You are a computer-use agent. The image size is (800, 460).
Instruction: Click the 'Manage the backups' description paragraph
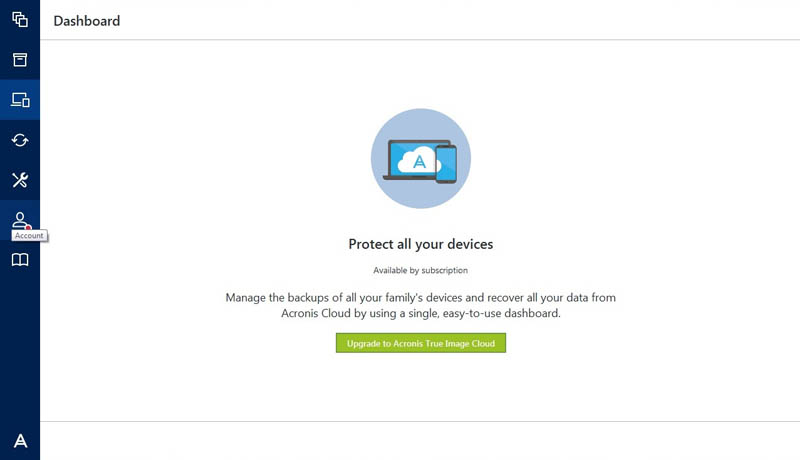[420, 305]
